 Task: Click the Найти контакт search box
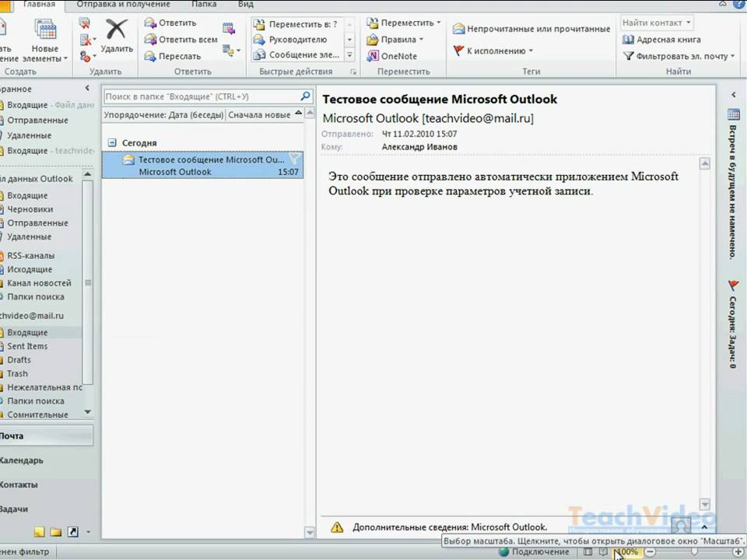(657, 23)
